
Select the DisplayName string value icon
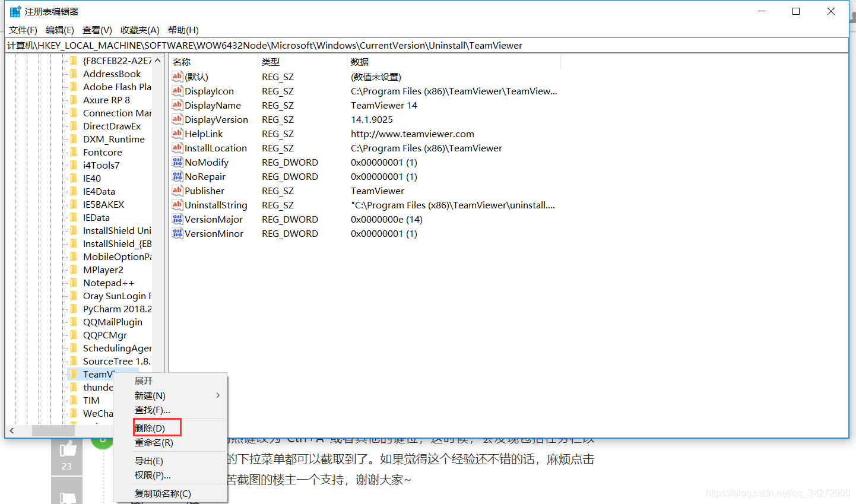point(177,105)
